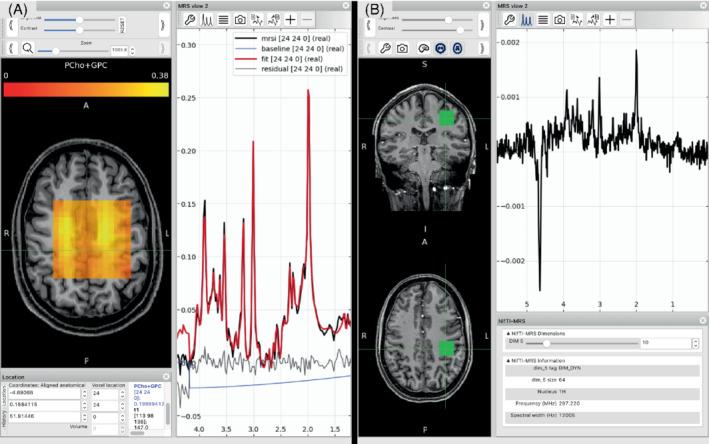
Task: Click left brace expander of panel A zoom toolbar
Action: tap(11, 48)
